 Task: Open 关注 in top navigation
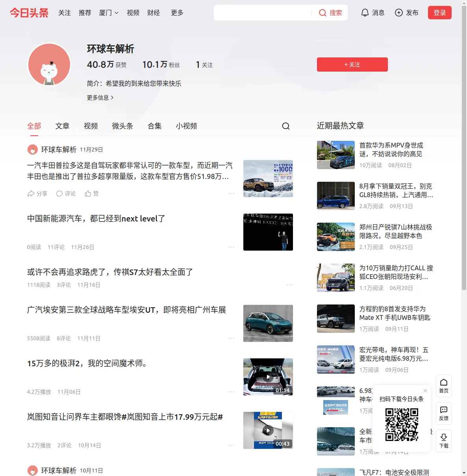(x=65, y=13)
